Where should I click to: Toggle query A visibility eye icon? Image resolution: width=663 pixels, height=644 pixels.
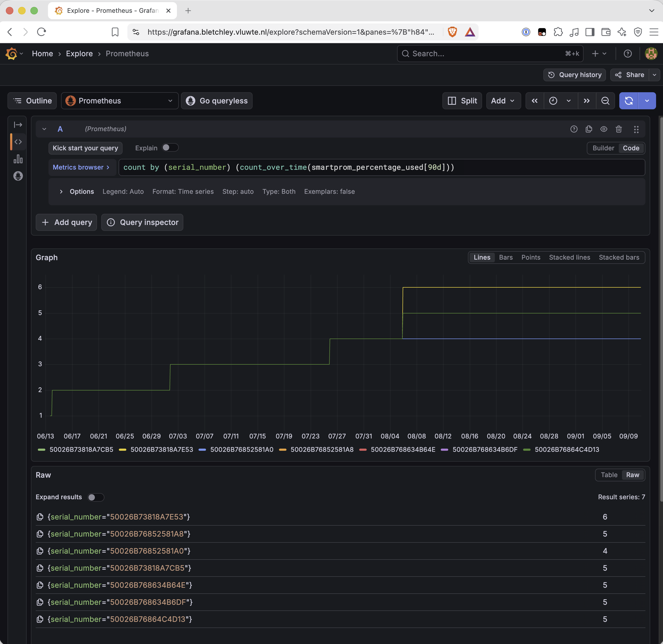point(604,129)
